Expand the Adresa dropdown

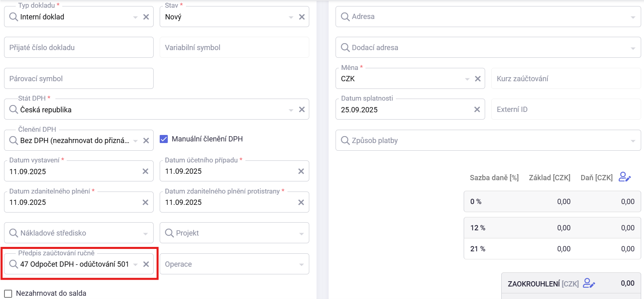point(633,17)
